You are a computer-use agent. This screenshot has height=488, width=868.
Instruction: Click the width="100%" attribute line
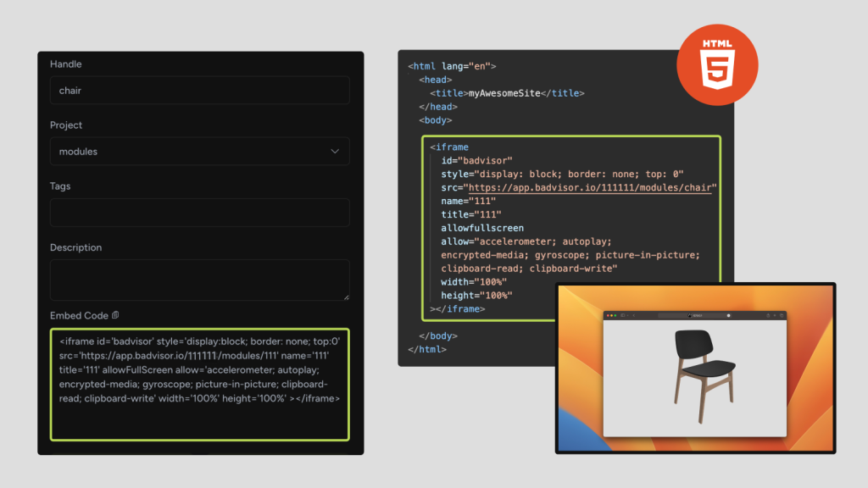click(474, 281)
